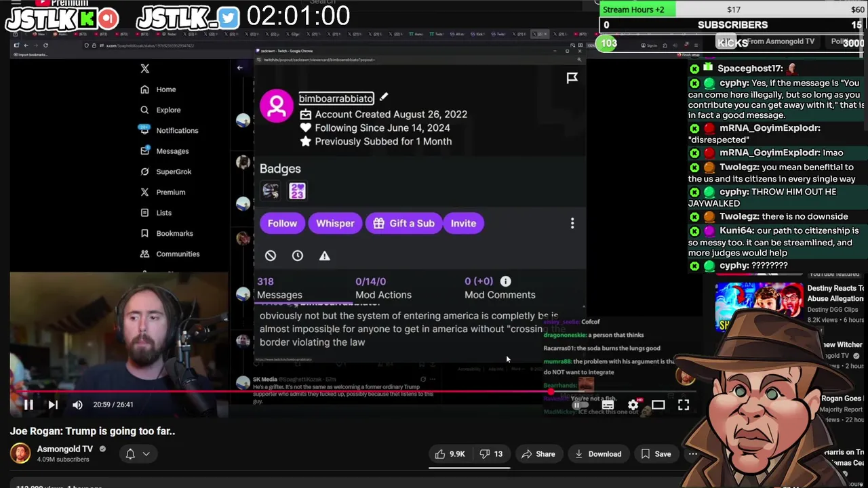Switch to theater mode
Screen dimensions: 868x488
point(658,405)
